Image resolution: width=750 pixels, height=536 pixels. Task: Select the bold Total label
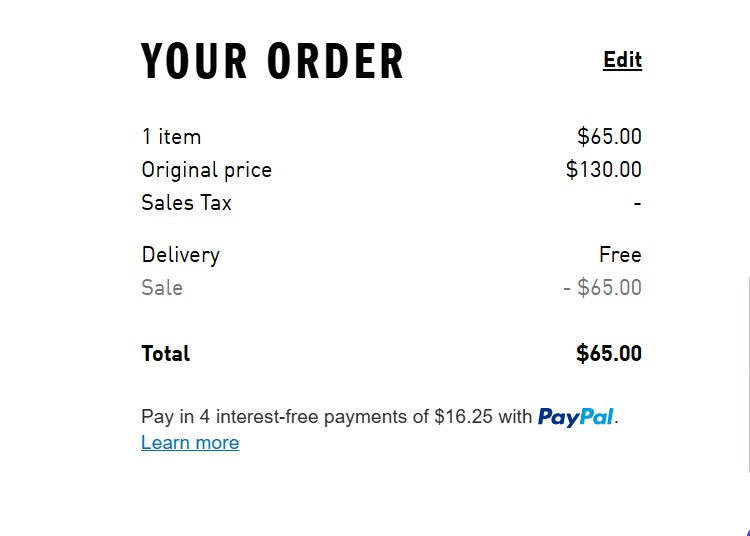pos(165,354)
